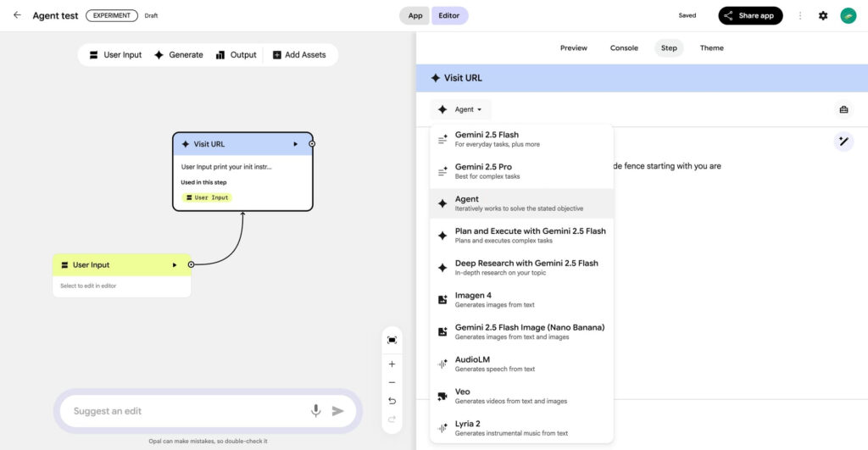
Task: Select the Lyria 2 music model
Action: 521,428
